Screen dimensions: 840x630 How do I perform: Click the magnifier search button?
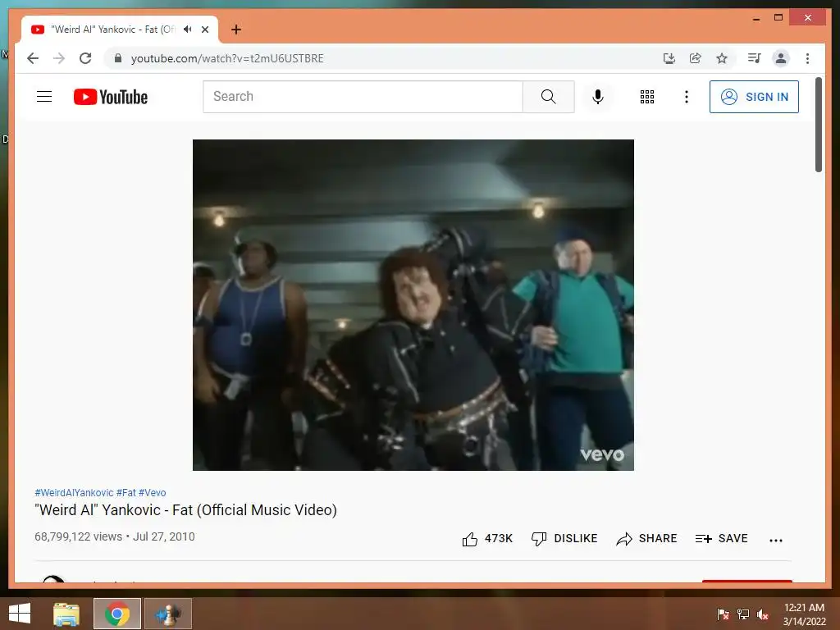pos(549,97)
